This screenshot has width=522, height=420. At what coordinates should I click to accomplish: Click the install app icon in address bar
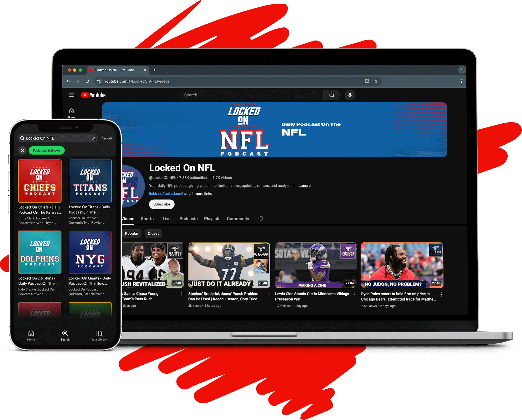367,81
